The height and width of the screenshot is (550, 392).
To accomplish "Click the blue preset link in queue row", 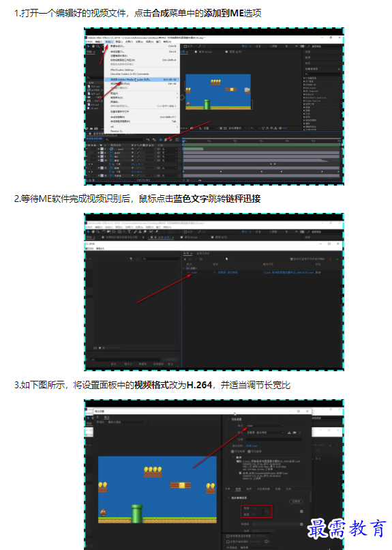I will click(x=228, y=272).
